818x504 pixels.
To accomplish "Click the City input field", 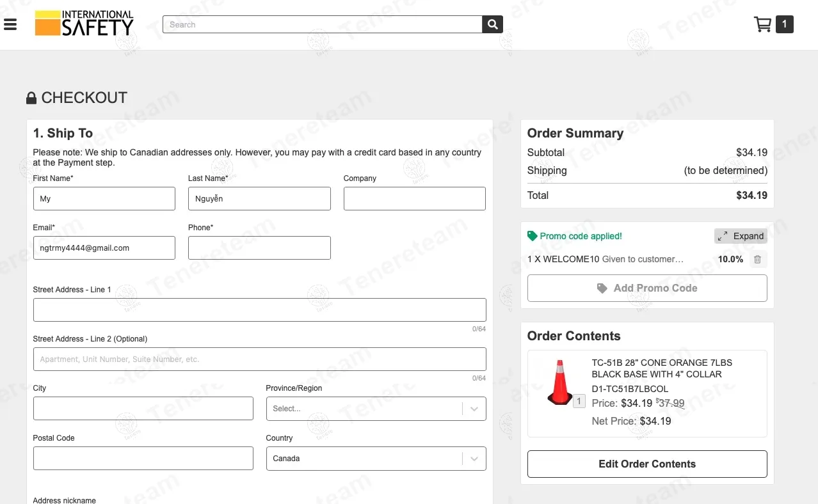I will pyautogui.click(x=143, y=409).
